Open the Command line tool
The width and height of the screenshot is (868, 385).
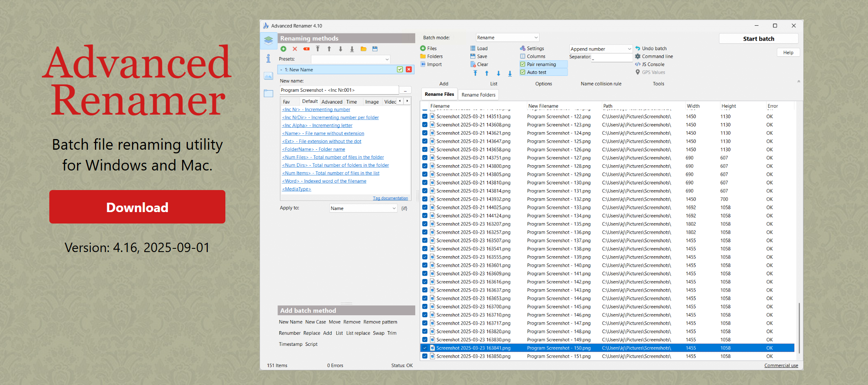tap(654, 56)
